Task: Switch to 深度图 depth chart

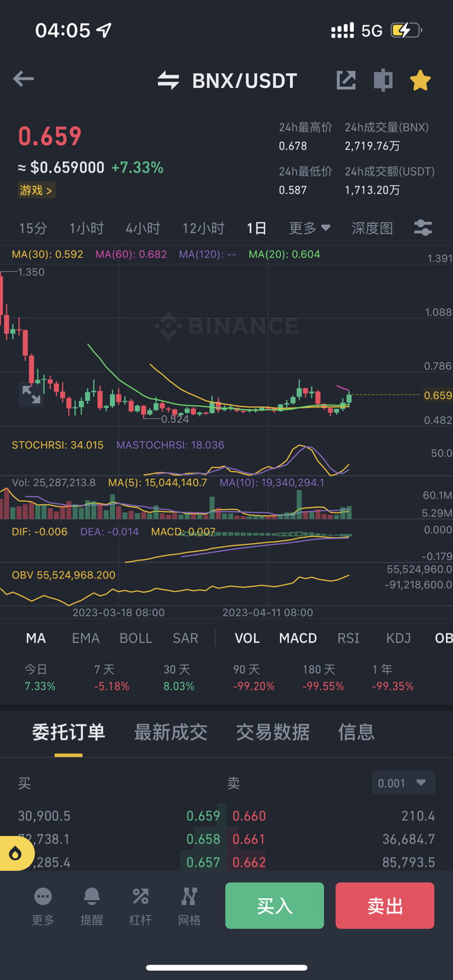Action: (x=373, y=228)
